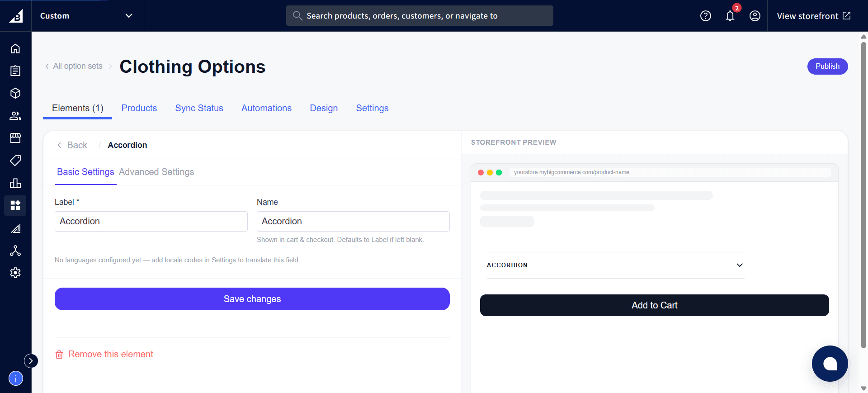Click the page vertical scrollbar
Screen dimensions: 868x393
[863, 194]
